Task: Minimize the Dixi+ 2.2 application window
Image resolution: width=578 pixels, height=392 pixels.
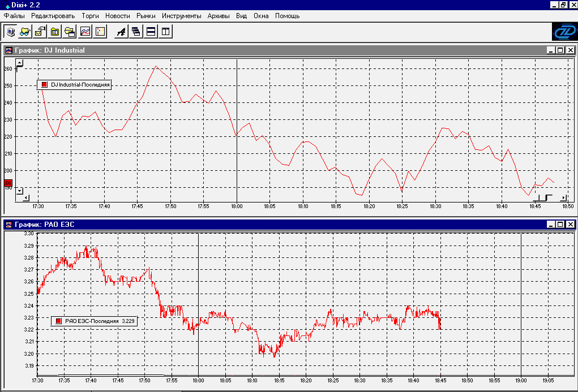Action: tap(554, 5)
